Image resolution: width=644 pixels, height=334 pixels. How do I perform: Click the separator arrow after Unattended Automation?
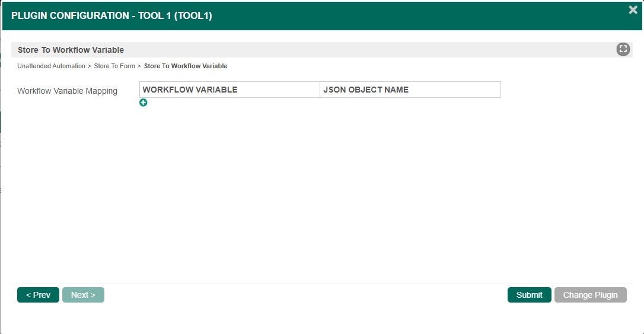coord(90,66)
